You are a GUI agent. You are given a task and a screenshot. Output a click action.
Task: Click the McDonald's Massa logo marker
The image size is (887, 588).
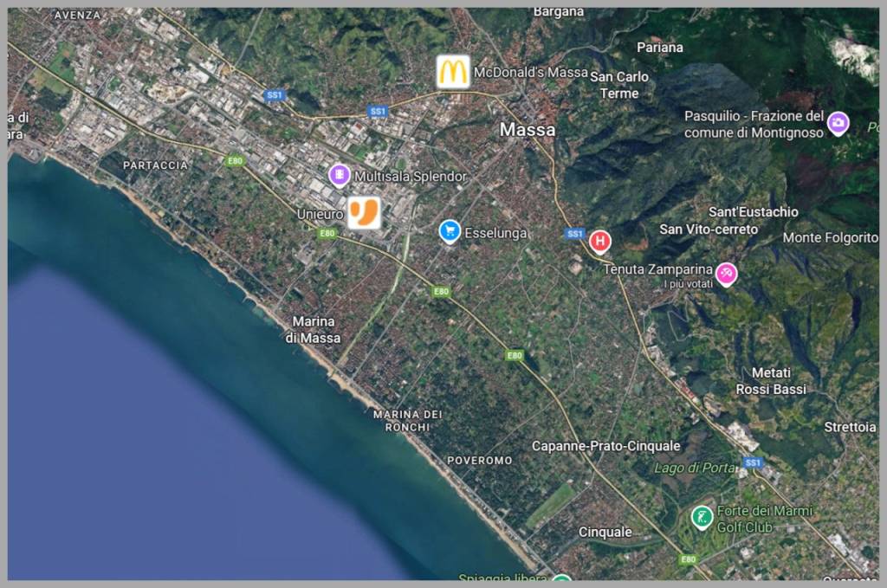(x=452, y=72)
